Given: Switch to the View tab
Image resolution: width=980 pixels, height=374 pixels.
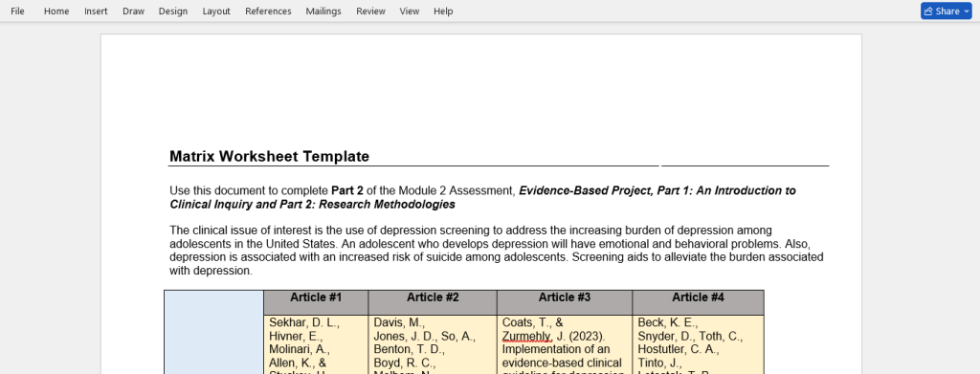Looking at the screenshot, I should point(410,11).
